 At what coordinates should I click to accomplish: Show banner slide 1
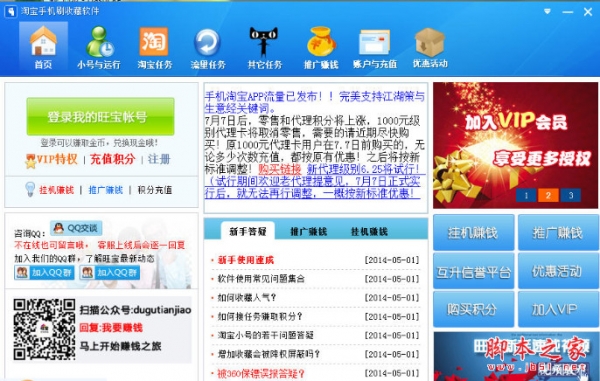[x=526, y=195]
